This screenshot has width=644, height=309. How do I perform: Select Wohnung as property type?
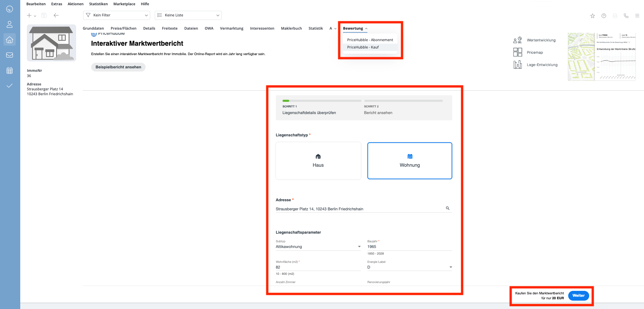click(410, 161)
